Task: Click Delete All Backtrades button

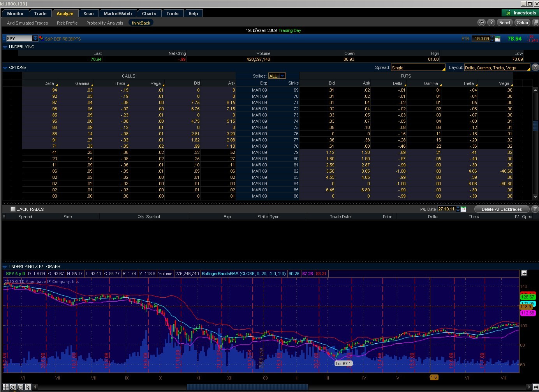Action: pyautogui.click(x=502, y=209)
